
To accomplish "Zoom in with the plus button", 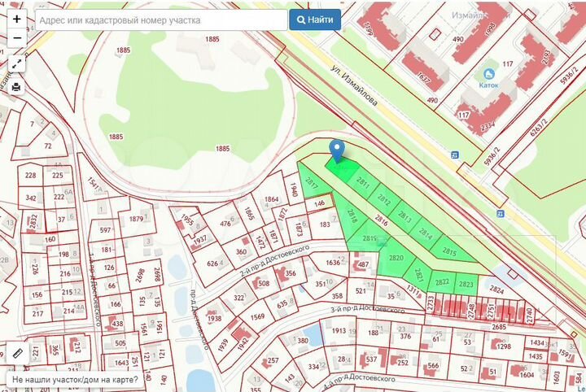I will 17,19.
